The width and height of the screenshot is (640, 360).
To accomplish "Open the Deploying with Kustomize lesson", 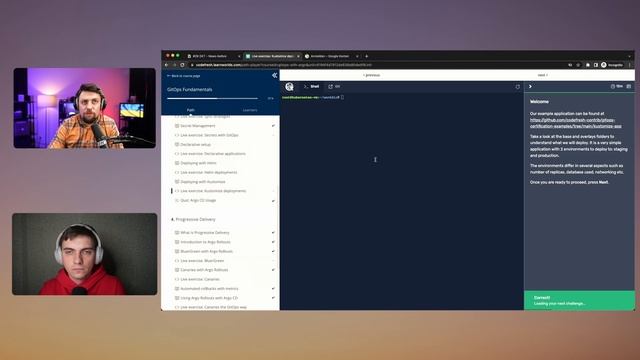I will [x=203, y=182].
